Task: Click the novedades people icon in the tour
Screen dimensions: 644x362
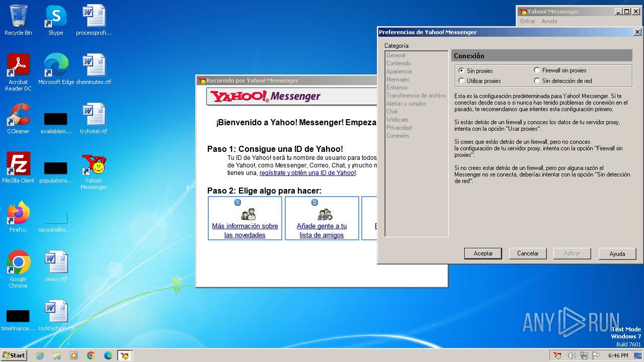Action: click(x=248, y=214)
